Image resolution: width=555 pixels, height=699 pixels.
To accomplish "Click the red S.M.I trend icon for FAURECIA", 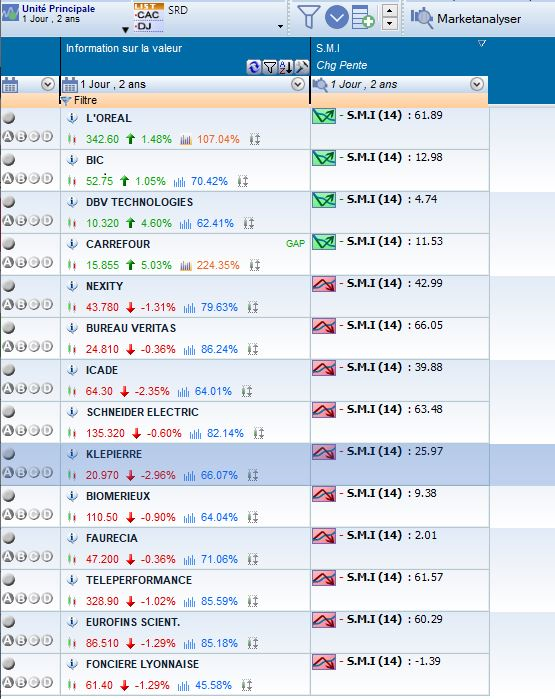I will point(324,536).
